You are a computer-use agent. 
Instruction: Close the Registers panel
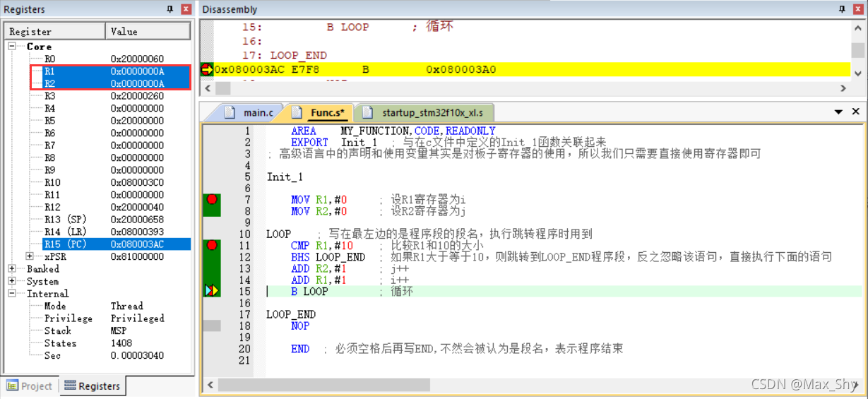[x=186, y=10]
